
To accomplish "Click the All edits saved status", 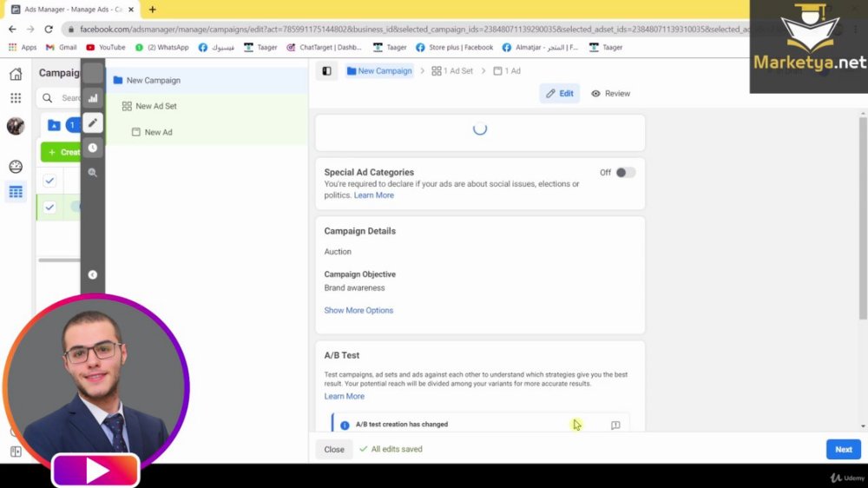I will point(391,449).
